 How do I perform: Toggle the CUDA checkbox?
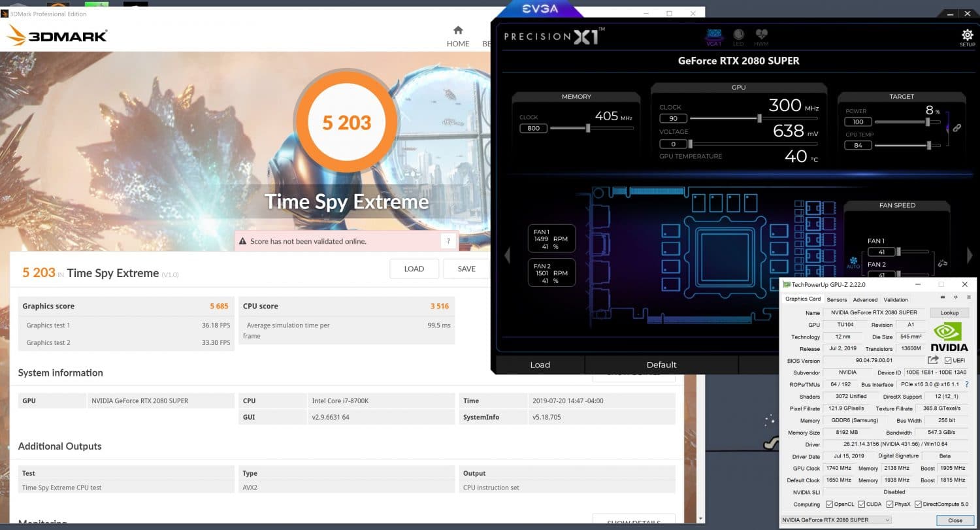pos(861,504)
